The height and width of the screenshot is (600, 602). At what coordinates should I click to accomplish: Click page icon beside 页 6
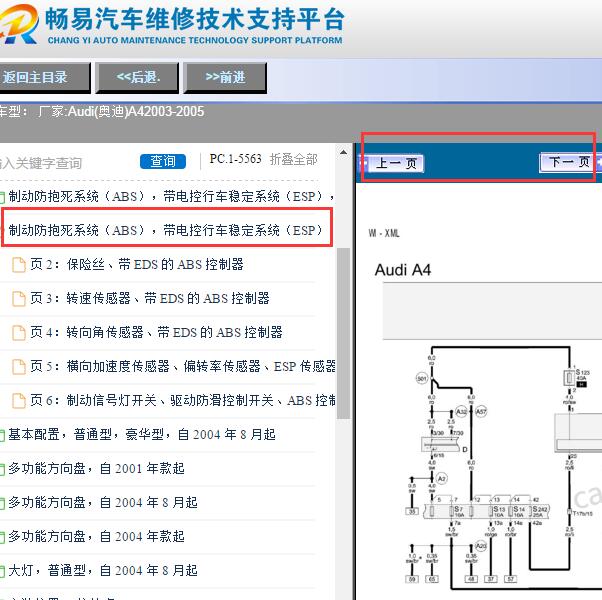click(18, 401)
